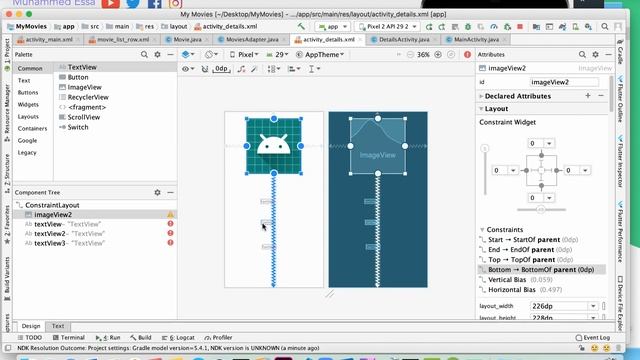Add a declared attribute with plus
640x360 pixels.
click(x=588, y=96)
